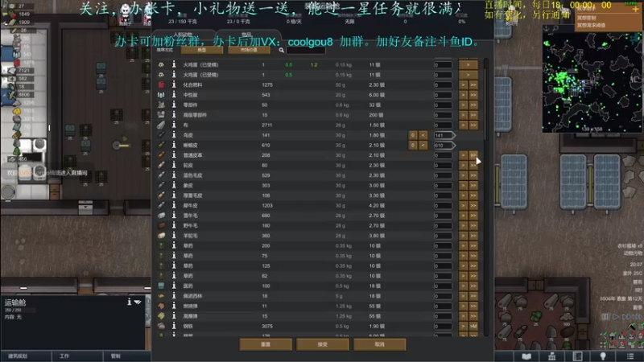Open the history book icon in bottom bar
Viewport: 644px width, 362px height.
tap(526, 356)
